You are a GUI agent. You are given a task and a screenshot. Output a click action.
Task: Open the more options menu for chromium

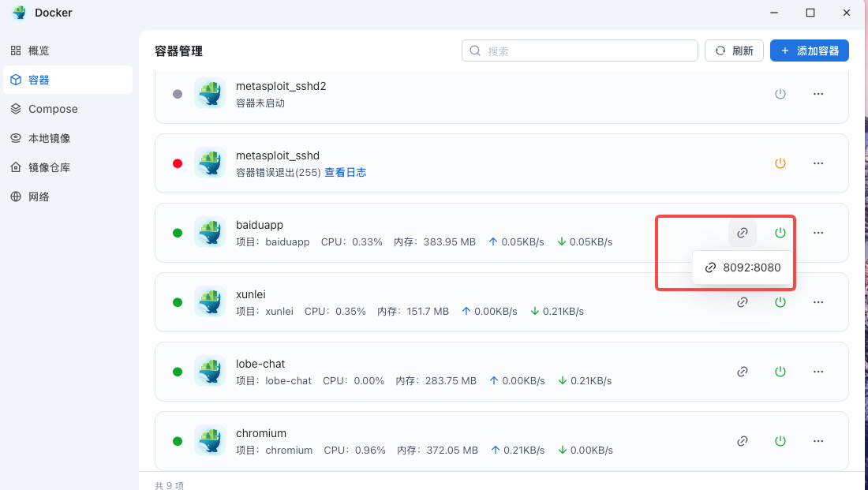point(818,441)
